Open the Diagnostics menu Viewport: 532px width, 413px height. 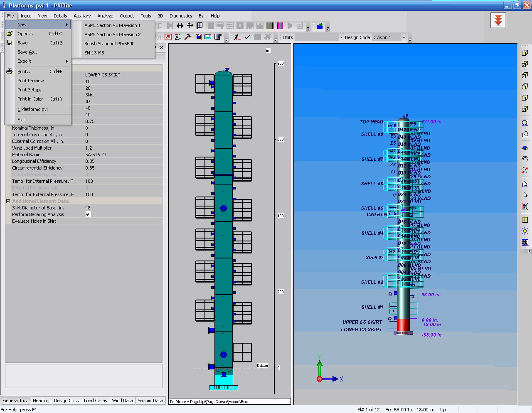click(181, 16)
